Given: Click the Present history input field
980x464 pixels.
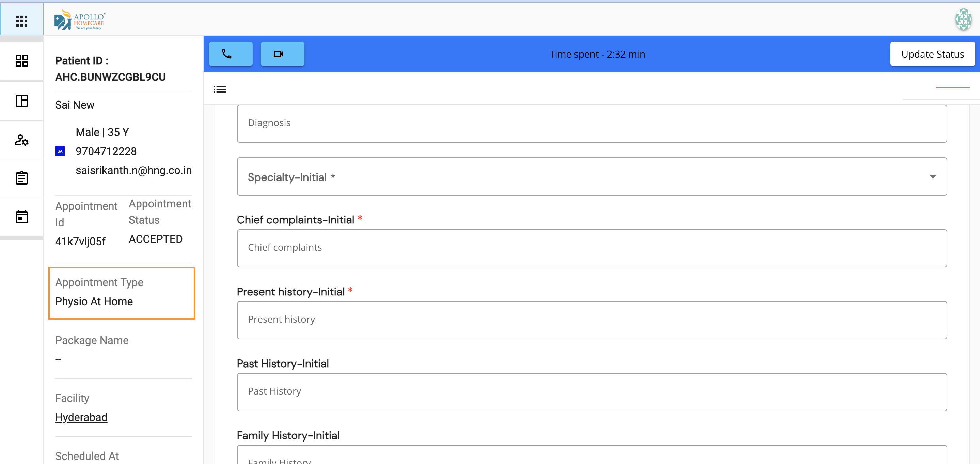Looking at the screenshot, I should click(590, 320).
